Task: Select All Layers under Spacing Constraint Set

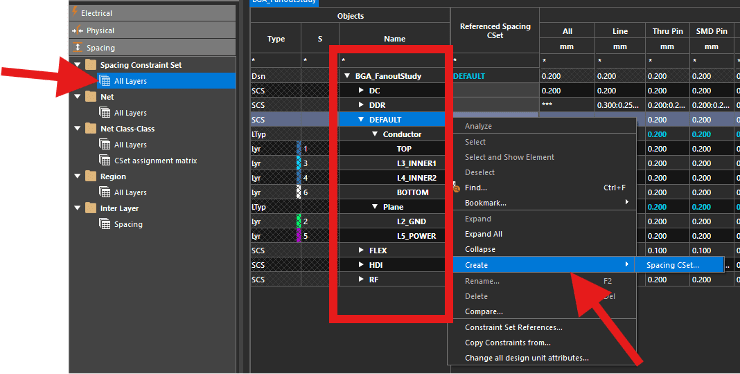Action: tap(167, 81)
